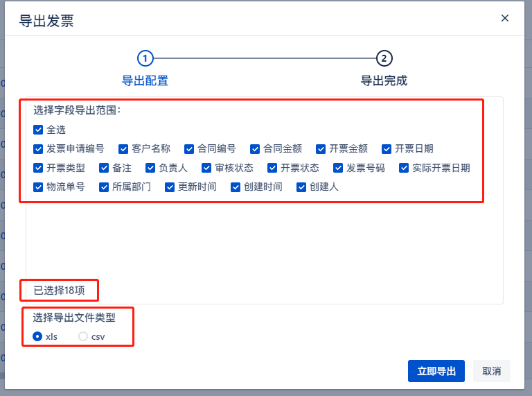Toggle 负责人 checkbox
The width and height of the screenshot is (532, 396).
click(150, 168)
